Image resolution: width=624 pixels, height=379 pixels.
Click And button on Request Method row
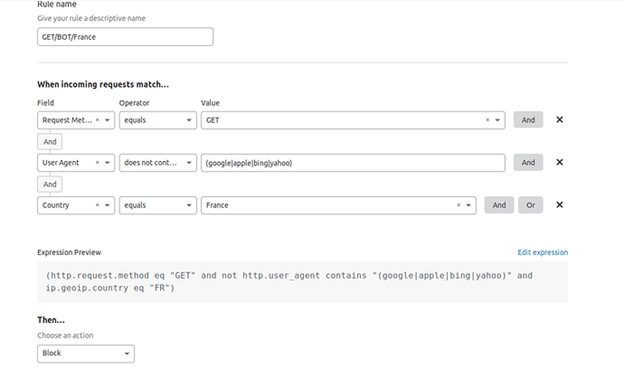[x=528, y=120]
